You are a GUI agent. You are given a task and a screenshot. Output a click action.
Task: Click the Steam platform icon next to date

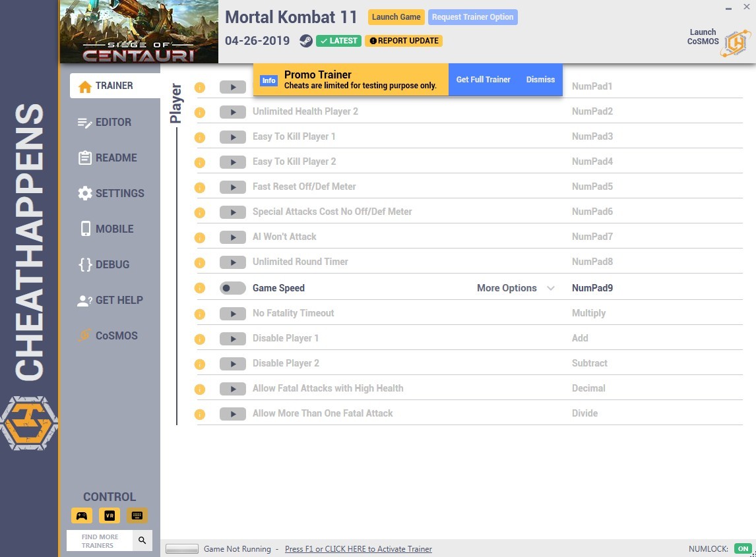coord(305,41)
